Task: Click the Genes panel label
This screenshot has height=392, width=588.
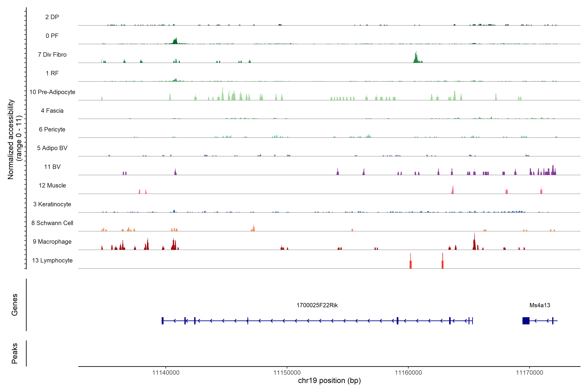Action: pyautogui.click(x=15, y=305)
